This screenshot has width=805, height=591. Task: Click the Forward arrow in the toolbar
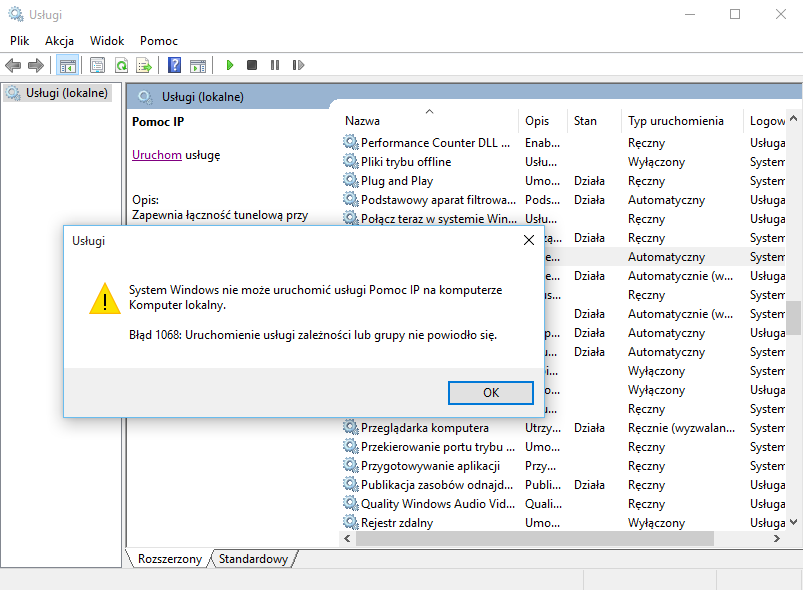click(36, 65)
